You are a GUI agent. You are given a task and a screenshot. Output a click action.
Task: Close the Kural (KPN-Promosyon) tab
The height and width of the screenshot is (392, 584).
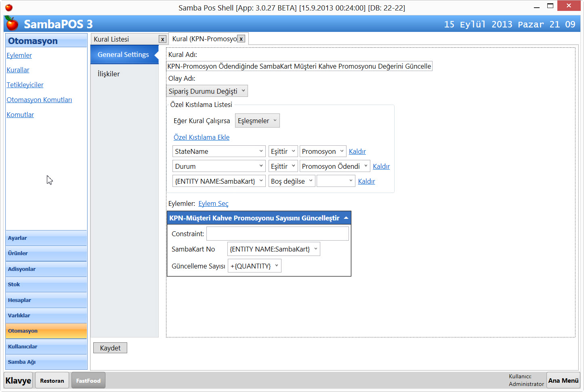241,39
